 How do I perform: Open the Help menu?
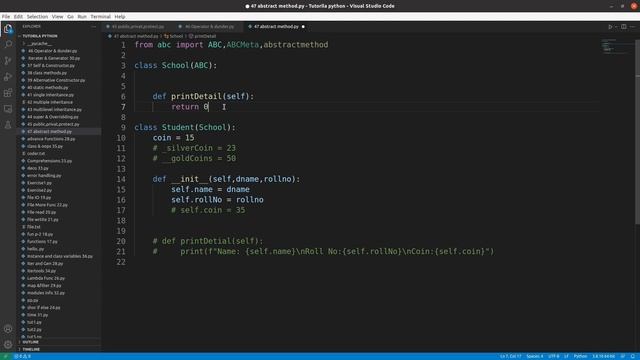click(x=120, y=17)
